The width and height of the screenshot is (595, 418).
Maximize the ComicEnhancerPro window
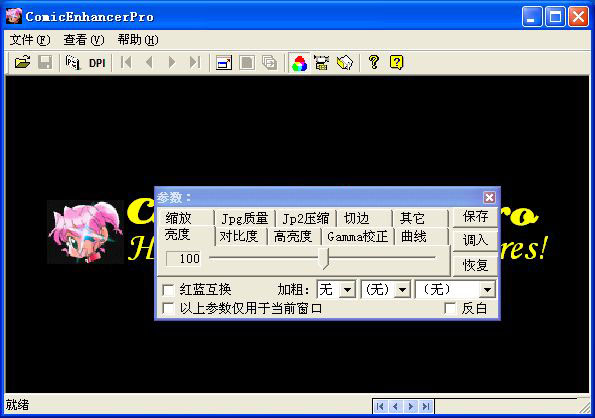pos(555,17)
